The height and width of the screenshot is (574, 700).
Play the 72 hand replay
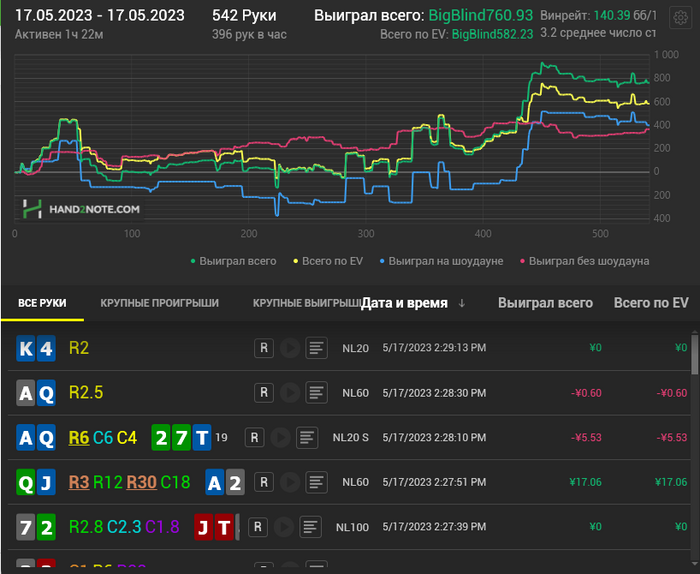click(x=283, y=527)
